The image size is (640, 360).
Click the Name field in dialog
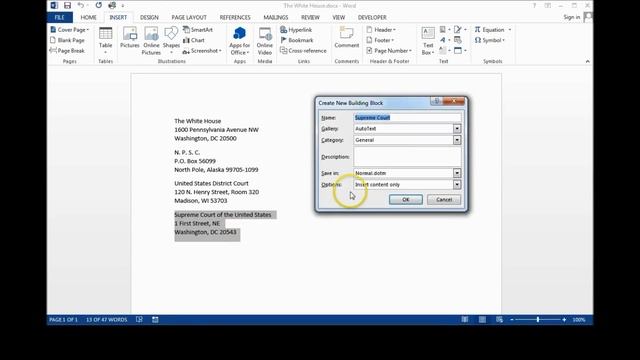[407, 118]
